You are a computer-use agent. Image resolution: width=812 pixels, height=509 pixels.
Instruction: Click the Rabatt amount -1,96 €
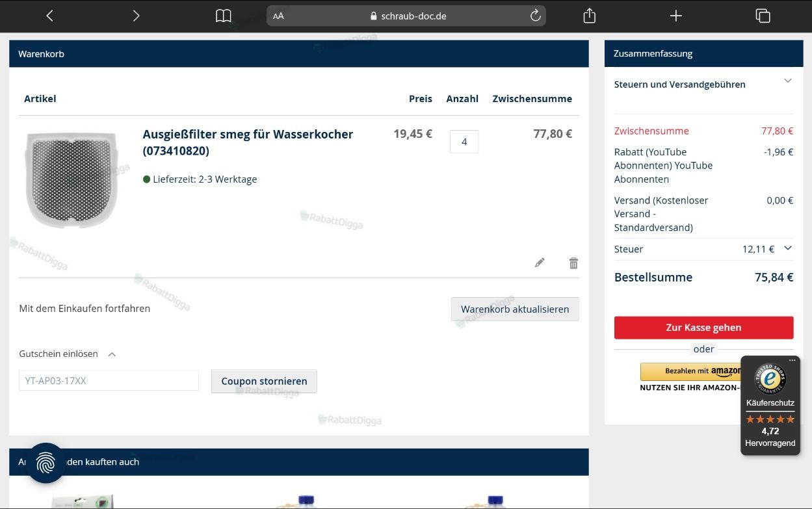click(x=778, y=152)
